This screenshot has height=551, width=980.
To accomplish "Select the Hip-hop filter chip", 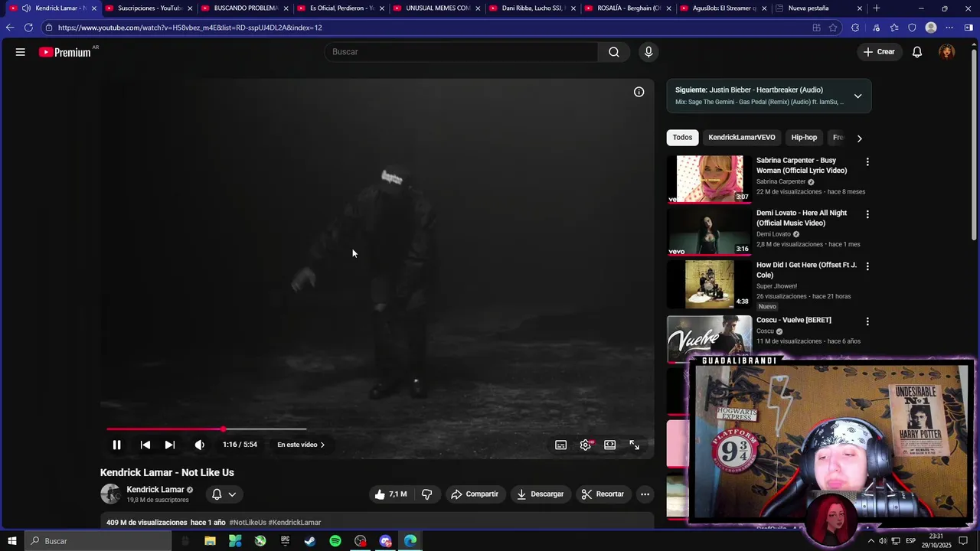I will 804,138.
